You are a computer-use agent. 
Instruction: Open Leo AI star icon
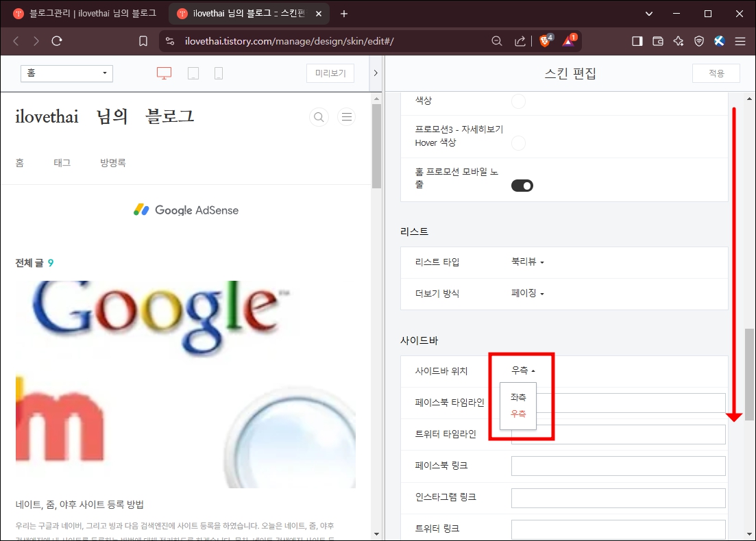pos(679,41)
